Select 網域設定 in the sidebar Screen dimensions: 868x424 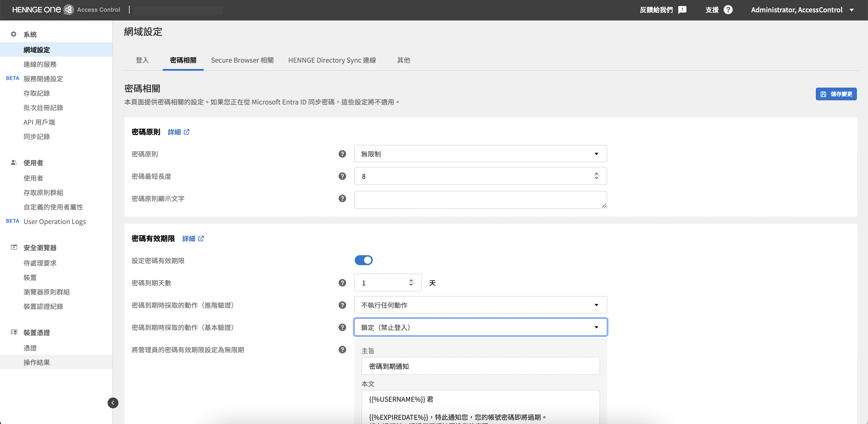56,49
